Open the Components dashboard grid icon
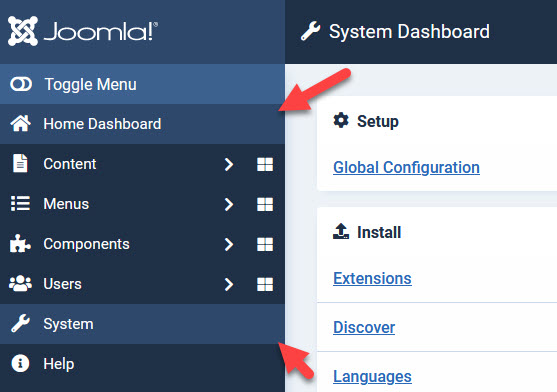 tap(265, 244)
